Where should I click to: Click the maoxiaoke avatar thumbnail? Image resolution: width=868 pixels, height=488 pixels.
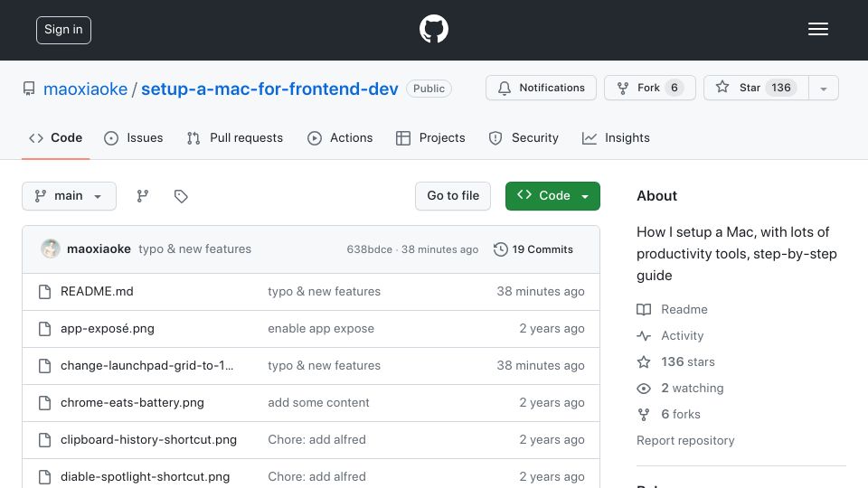[51, 249]
